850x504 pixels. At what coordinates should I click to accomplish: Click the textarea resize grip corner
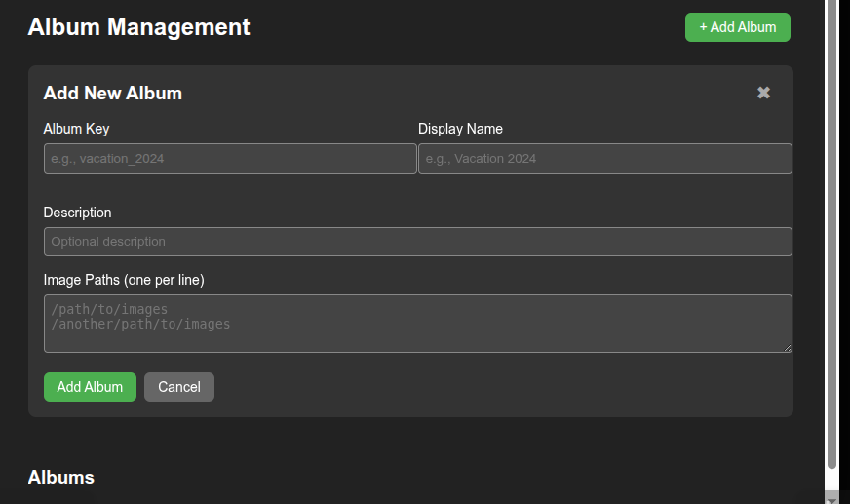787,348
